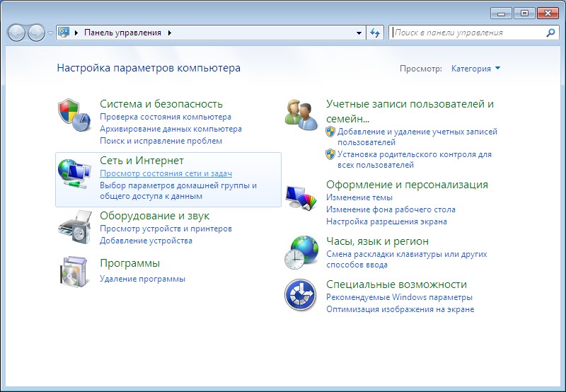Screen dimensions: 566x392
Task: Click Изменение темы link
Action: 359,198
